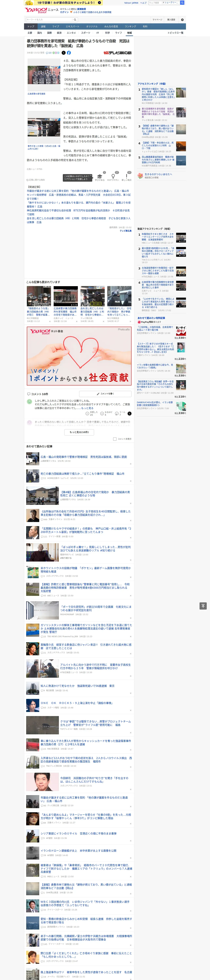210x980 pixels.
Task: Share article on X
Action: tap(64, 53)
